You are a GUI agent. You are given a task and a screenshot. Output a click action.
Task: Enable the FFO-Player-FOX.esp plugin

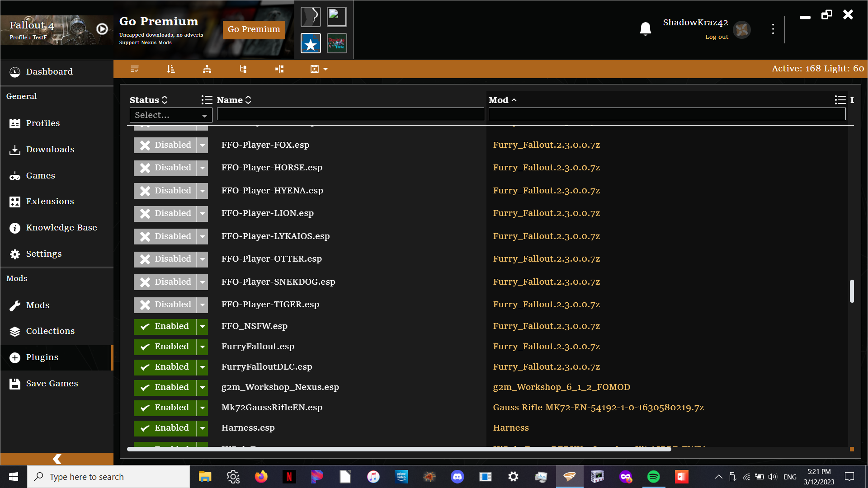pyautogui.click(x=165, y=145)
